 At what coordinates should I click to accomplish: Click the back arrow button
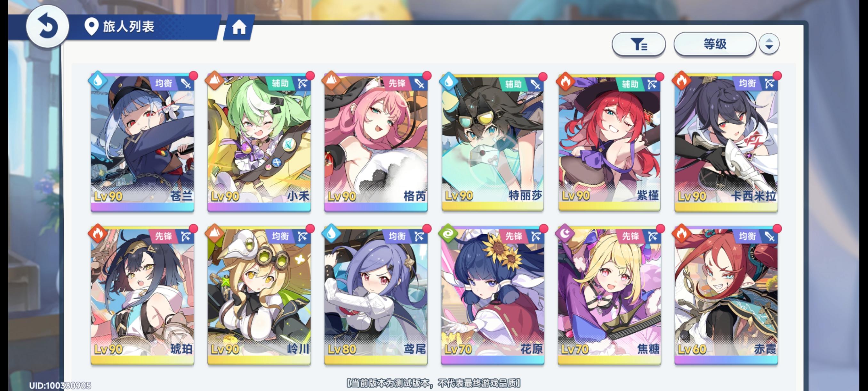pyautogui.click(x=47, y=26)
